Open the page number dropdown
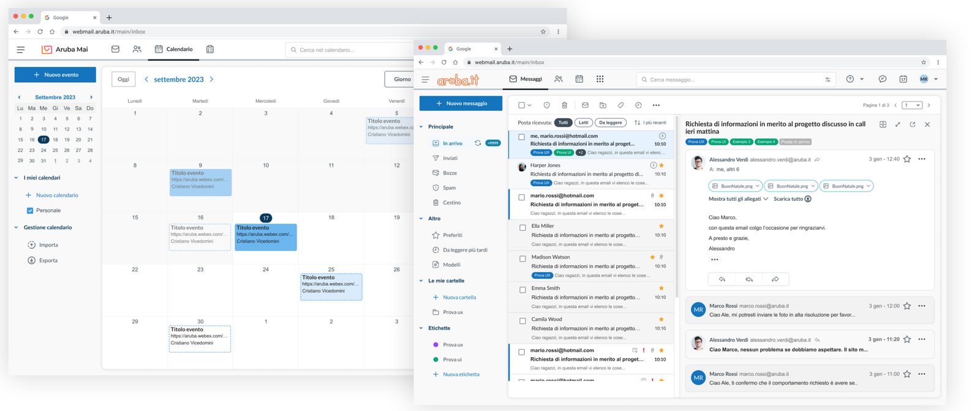The image size is (980, 411). coord(912,105)
